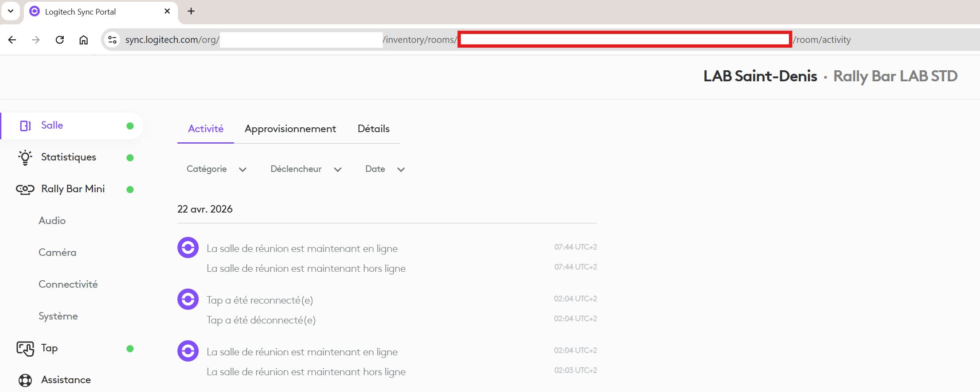Open the Caméra settings sub-item
980x392 pixels.
point(58,253)
